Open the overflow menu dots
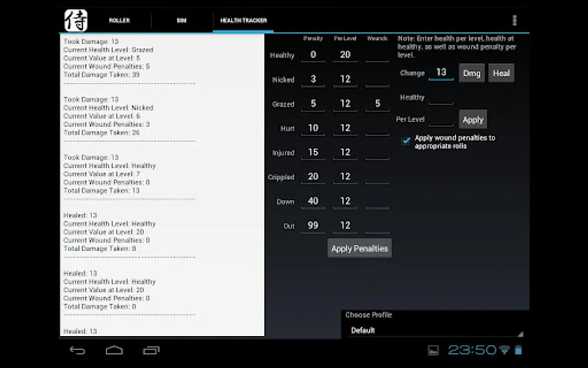The width and height of the screenshot is (588, 368). pos(514,20)
